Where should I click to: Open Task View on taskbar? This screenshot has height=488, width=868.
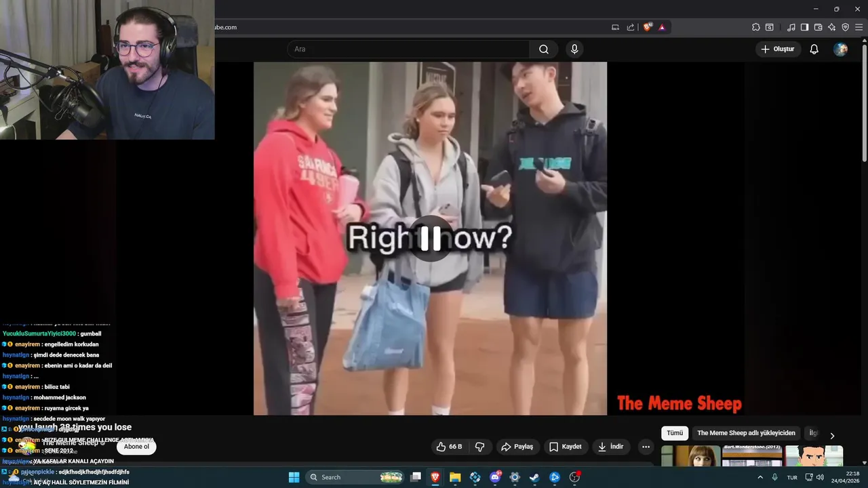pos(416,477)
